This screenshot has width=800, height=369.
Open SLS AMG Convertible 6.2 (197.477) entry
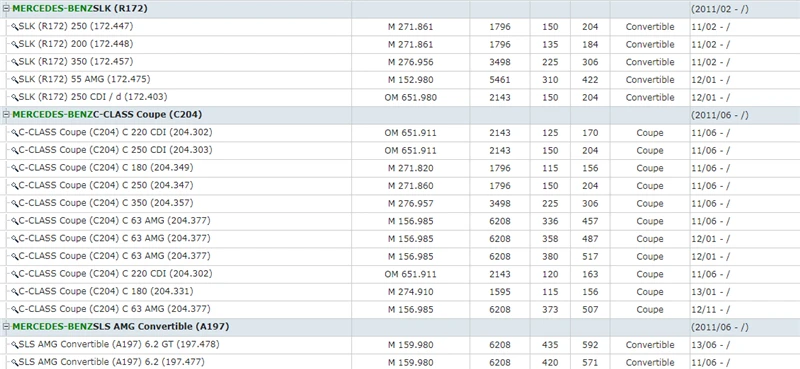pyautogui.click(x=111, y=362)
